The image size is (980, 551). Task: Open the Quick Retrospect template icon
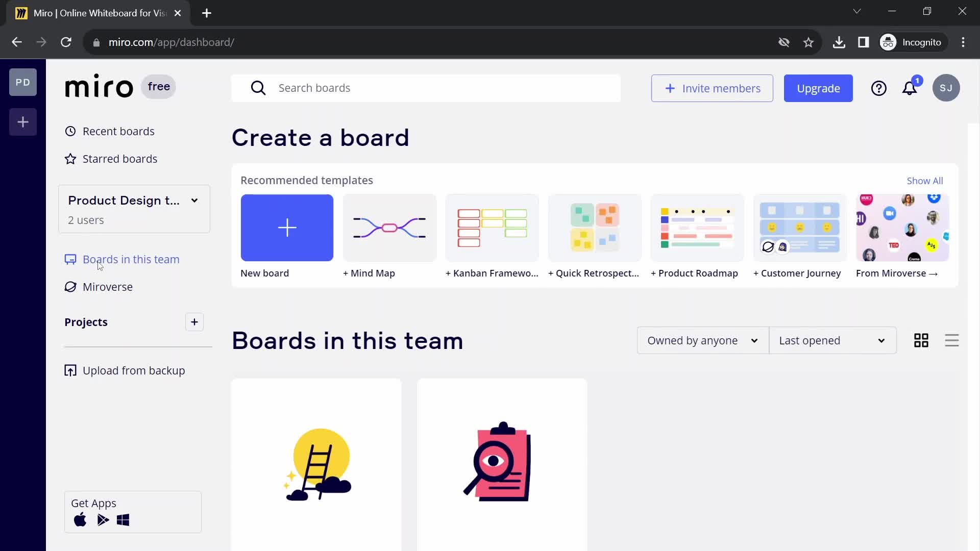click(595, 227)
